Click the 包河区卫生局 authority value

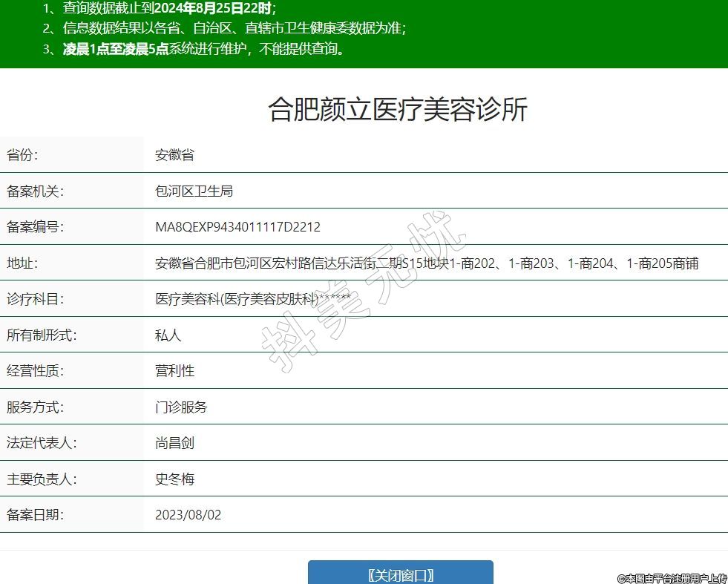(x=194, y=191)
